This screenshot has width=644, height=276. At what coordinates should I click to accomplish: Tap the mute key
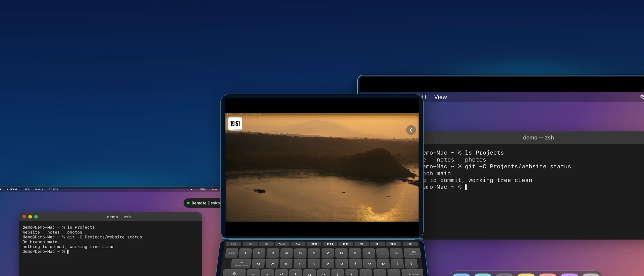[361, 244]
